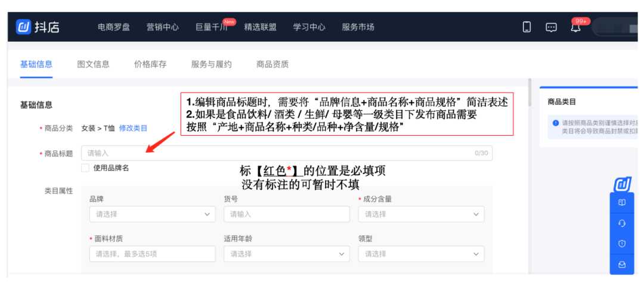Screen dimensions: 644x292
Task: Expand the 领型 dropdown
Action: 421,254
